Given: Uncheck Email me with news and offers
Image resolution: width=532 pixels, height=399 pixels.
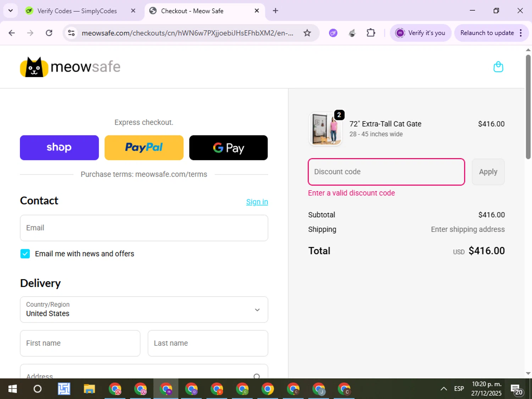Looking at the screenshot, I should coord(25,254).
